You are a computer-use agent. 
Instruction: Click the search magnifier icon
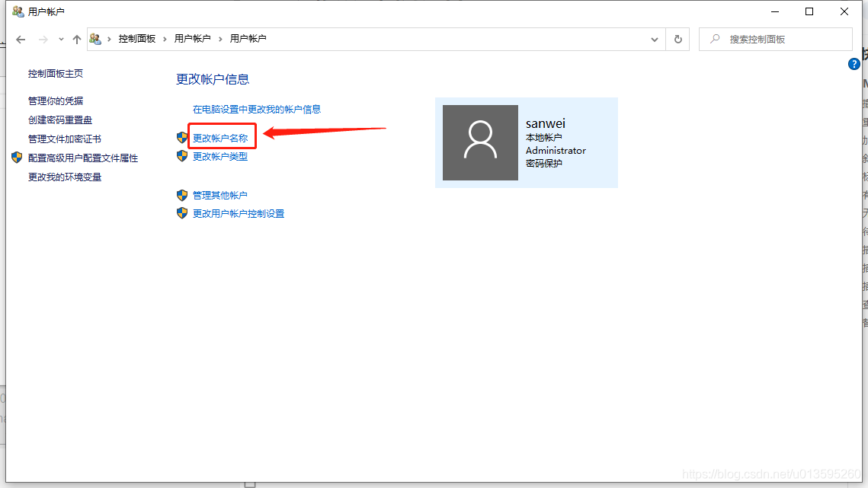[x=716, y=39]
